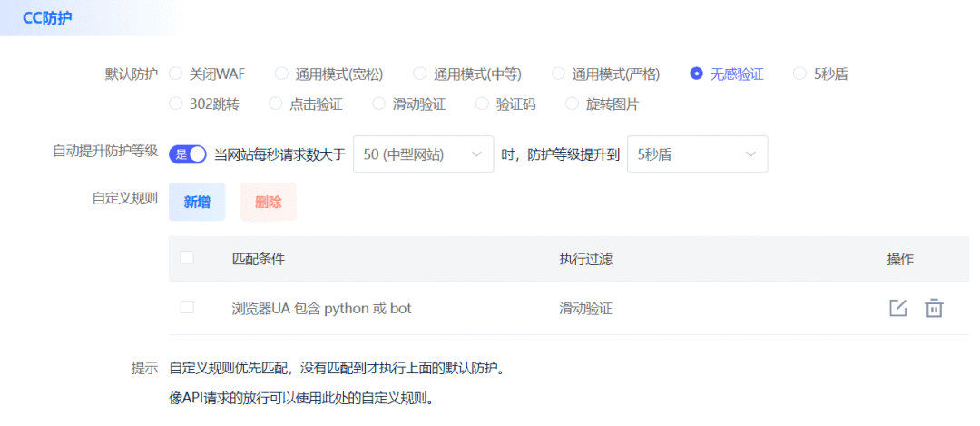
Task: Toggle the 自动提升防护等级 switch
Action: coord(188,154)
